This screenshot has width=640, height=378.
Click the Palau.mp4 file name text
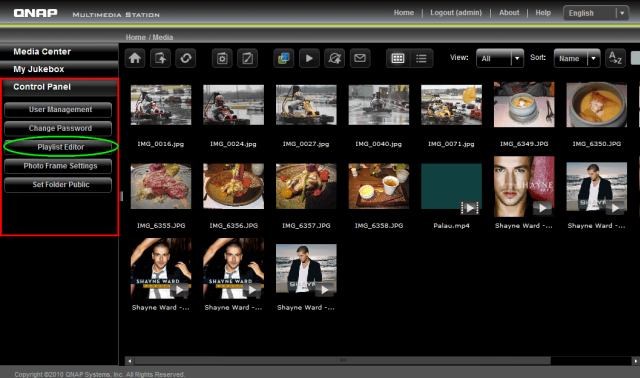(451, 225)
